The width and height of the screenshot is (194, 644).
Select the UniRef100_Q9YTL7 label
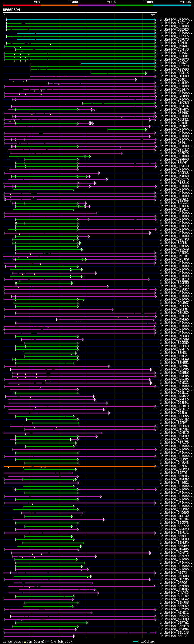(174, 149)
